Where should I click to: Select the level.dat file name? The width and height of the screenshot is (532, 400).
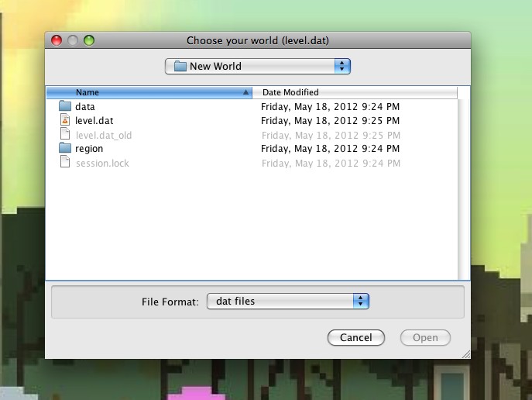(x=94, y=121)
